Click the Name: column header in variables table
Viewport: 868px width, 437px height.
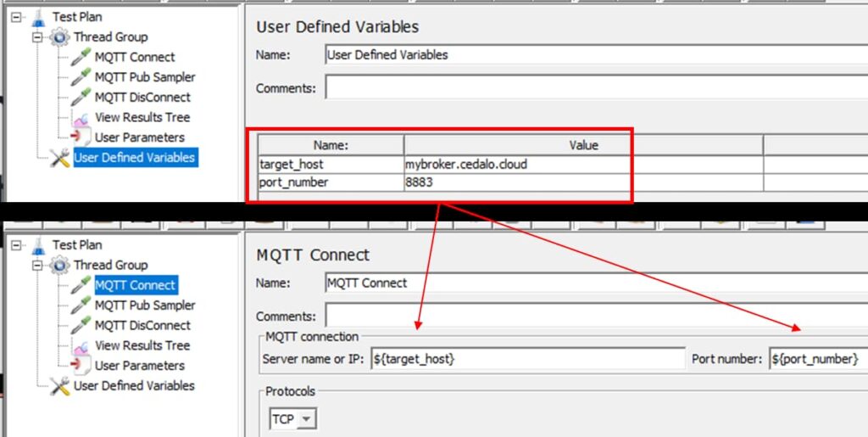click(331, 145)
